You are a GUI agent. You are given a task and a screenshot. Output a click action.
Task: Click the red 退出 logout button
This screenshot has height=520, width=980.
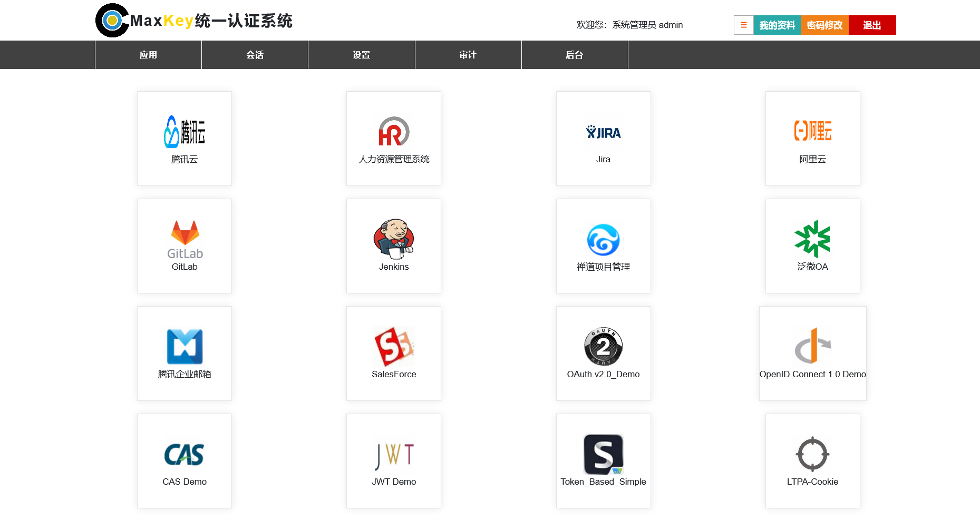click(x=872, y=25)
